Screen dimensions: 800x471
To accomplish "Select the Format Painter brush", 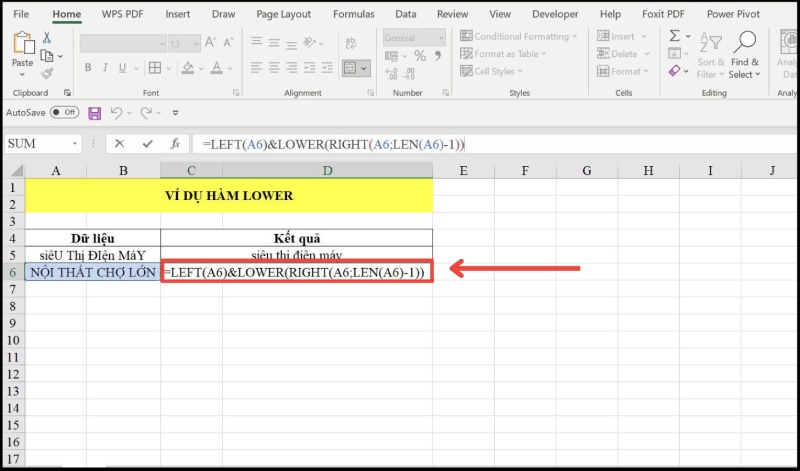I will [x=47, y=73].
